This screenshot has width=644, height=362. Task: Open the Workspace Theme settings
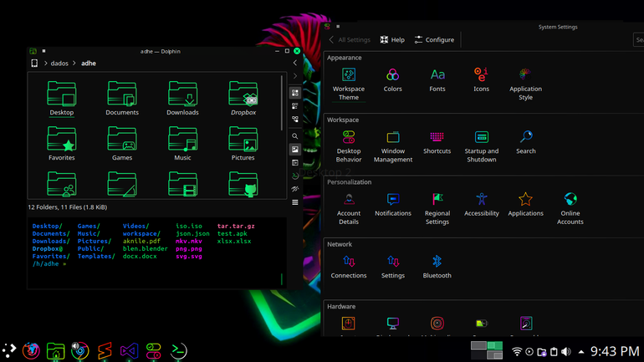(x=348, y=84)
